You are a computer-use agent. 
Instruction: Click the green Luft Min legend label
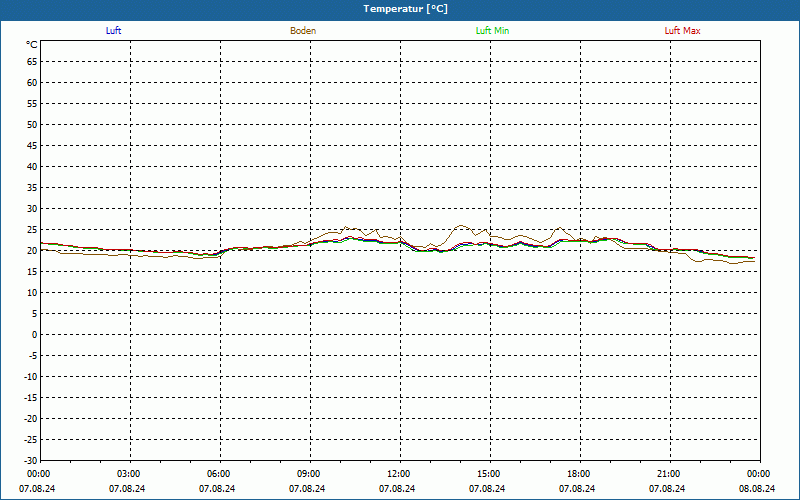point(492,31)
